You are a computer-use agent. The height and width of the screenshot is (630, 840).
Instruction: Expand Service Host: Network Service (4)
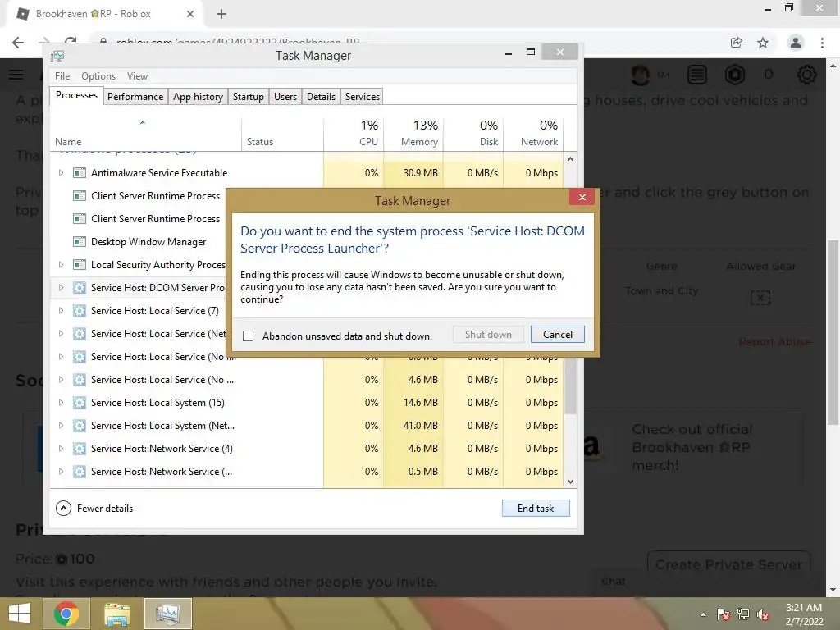pyautogui.click(x=61, y=449)
